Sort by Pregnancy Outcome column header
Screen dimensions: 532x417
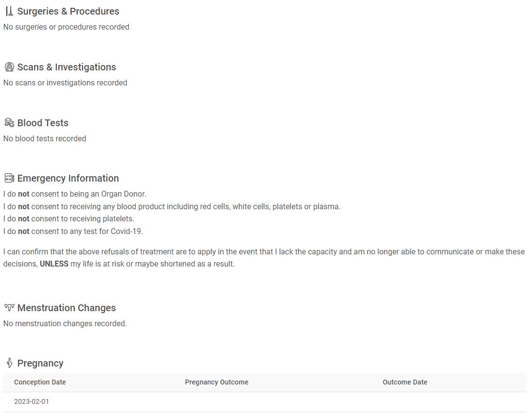(x=217, y=382)
